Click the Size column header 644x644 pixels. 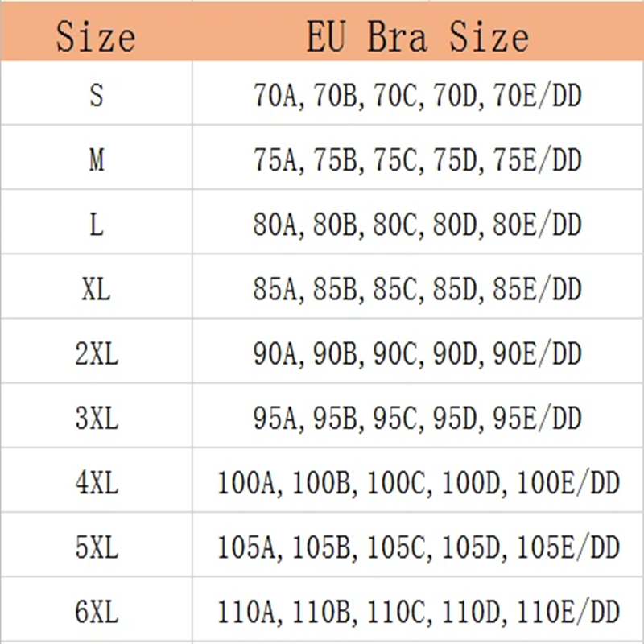tap(96, 36)
